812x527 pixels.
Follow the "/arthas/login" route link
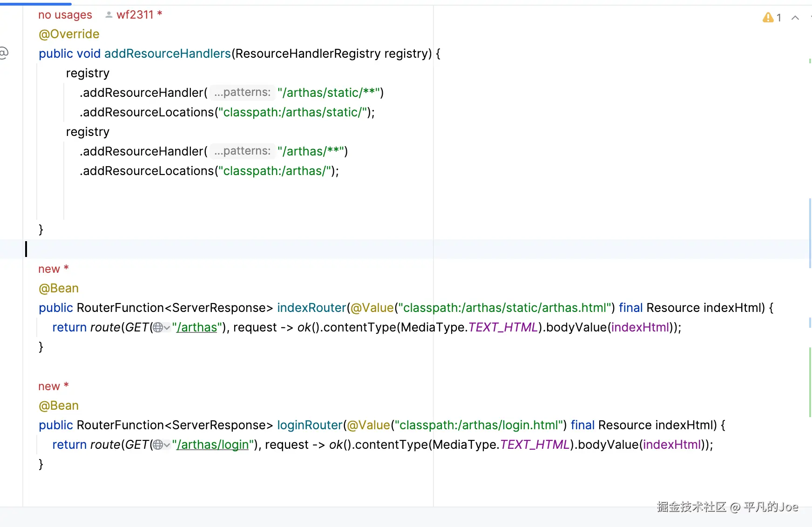click(213, 445)
